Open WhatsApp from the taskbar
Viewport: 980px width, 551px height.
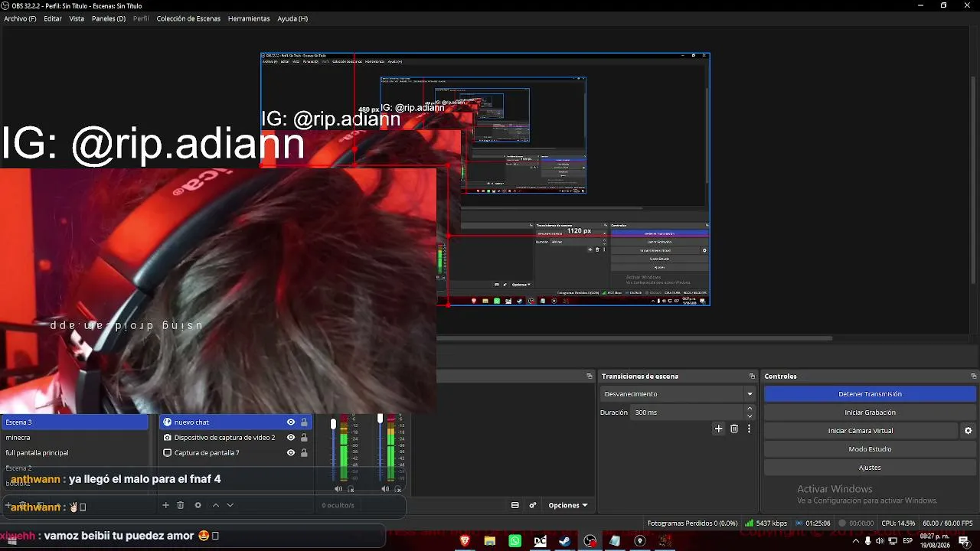(515, 541)
